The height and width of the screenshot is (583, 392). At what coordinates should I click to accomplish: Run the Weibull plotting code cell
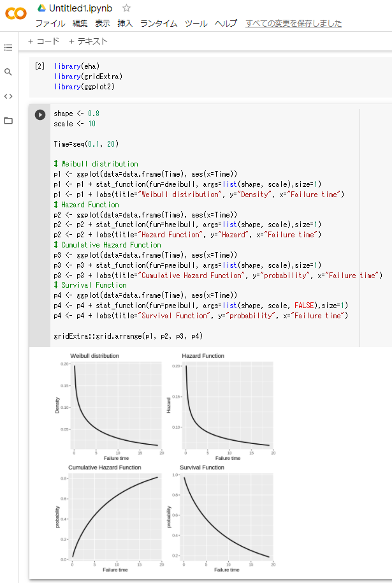click(40, 115)
